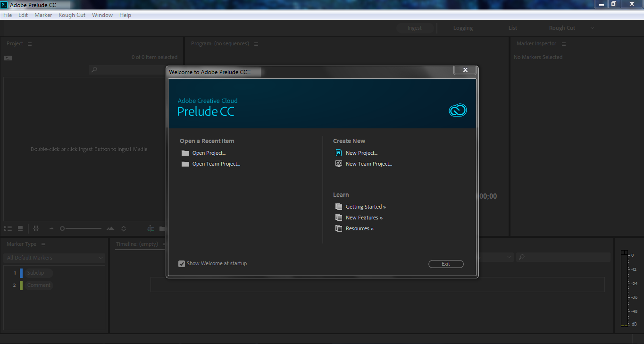The width and height of the screenshot is (644, 344).
Task: Click the Open Project folder icon
Action: point(185,153)
